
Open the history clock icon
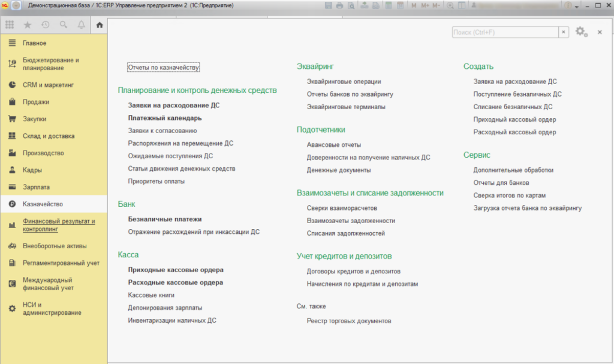click(45, 25)
